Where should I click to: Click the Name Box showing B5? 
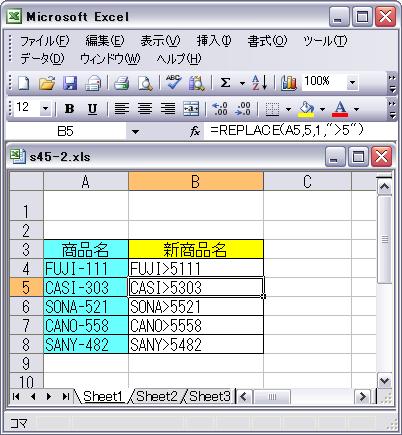tap(66, 132)
